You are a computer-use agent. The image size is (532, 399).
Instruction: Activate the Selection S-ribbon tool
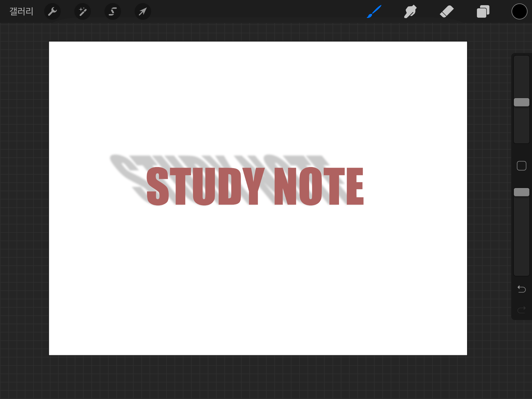[x=112, y=11]
